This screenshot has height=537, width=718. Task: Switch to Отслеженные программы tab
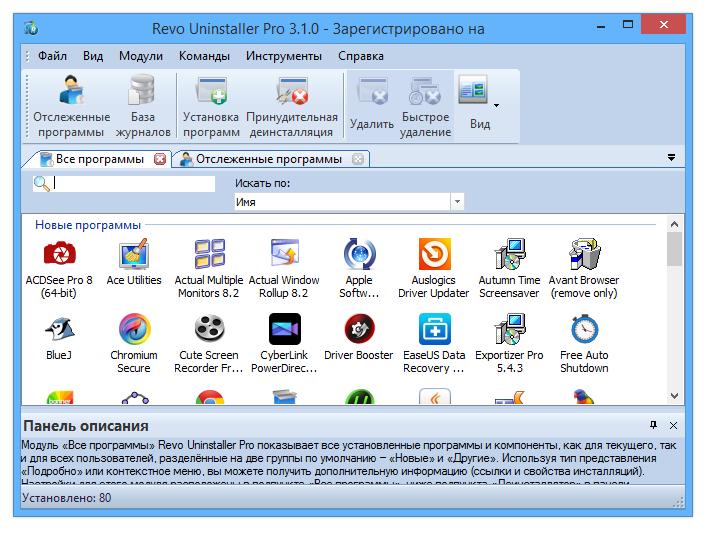pyautogui.click(x=269, y=159)
